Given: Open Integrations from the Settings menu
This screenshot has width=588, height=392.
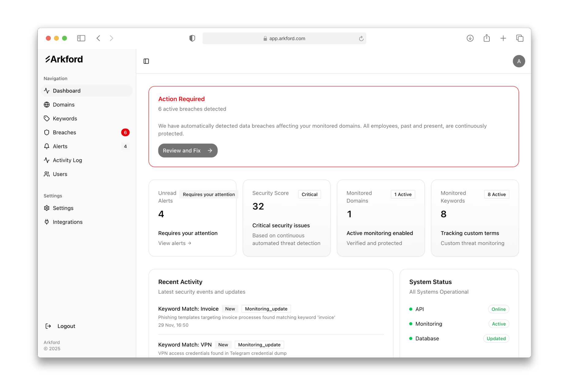Looking at the screenshot, I should pos(68,222).
